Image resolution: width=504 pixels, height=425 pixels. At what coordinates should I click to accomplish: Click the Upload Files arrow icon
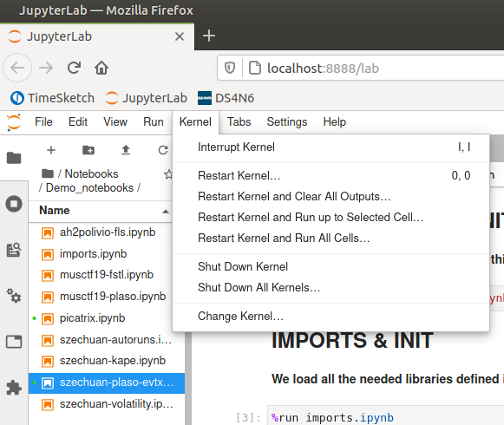point(126,150)
